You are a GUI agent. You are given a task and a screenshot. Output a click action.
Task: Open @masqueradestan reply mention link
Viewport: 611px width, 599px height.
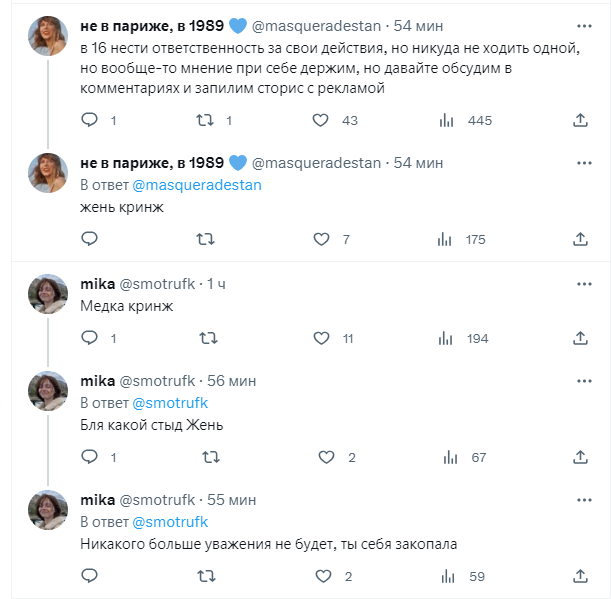coord(197,185)
